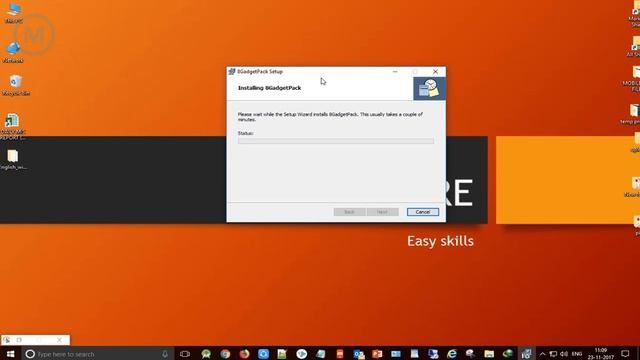Minimize the 8GadgetPack Setup window

[x=395, y=71]
